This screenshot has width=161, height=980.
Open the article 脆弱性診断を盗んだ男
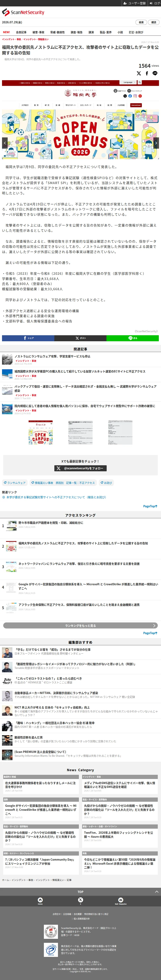click(x=29, y=737)
